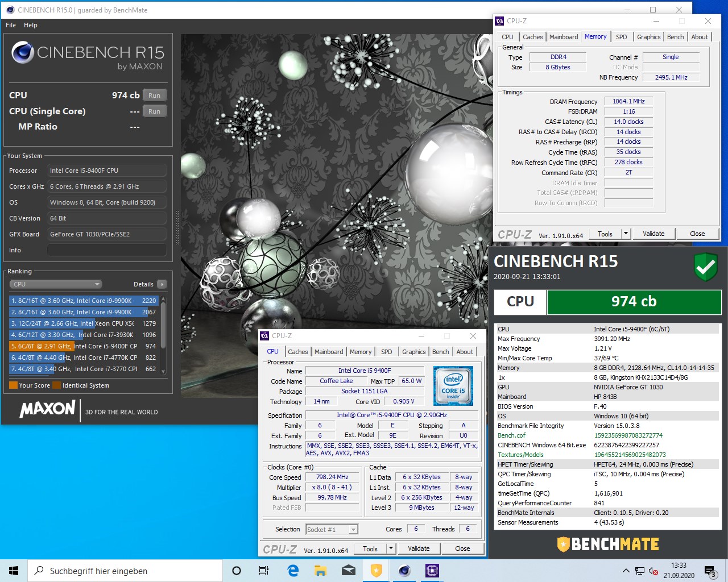Open the File menu in Cinebench
Viewport: 728px width, 582px height.
point(11,25)
